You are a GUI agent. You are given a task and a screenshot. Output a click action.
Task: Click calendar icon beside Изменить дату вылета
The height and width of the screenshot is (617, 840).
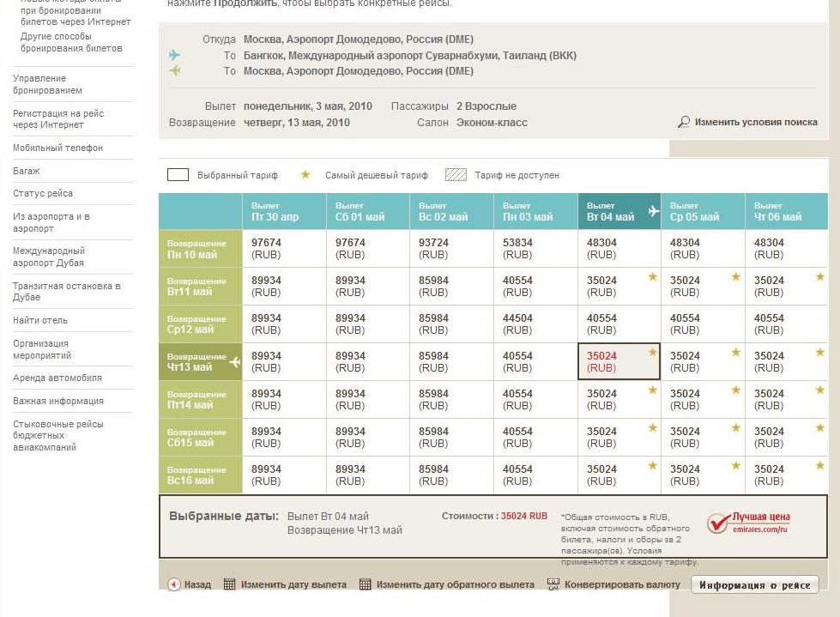point(229,584)
